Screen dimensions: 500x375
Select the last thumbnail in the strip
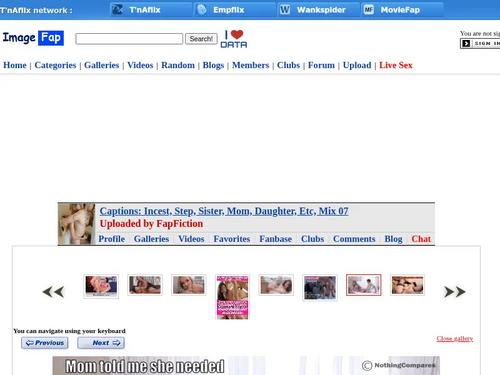coord(407,285)
